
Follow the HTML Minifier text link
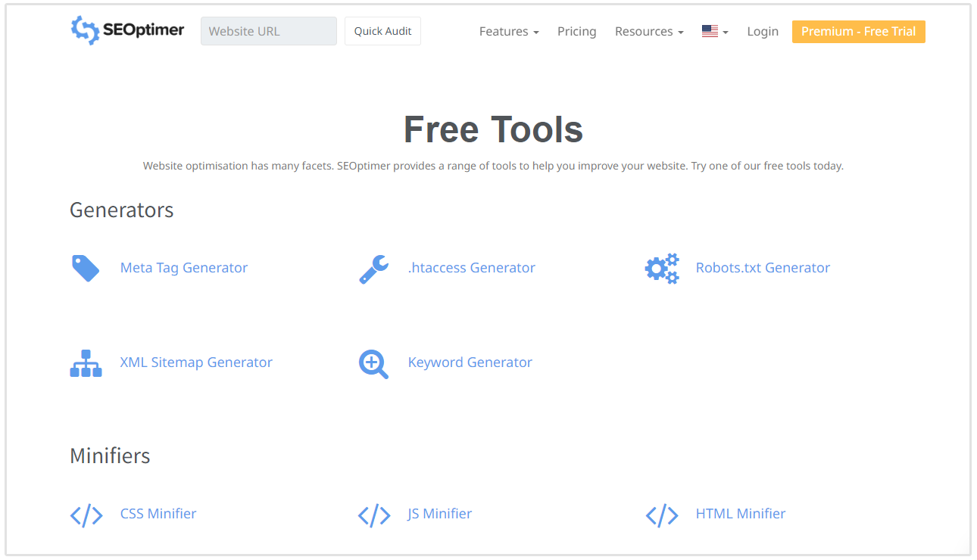pyautogui.click(x=740, y=514)
